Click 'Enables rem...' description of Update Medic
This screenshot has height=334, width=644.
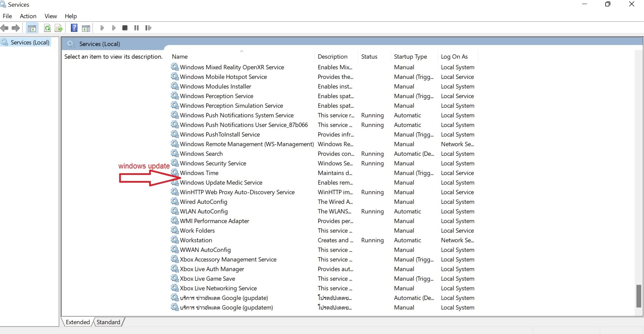(x=335, y=182)
